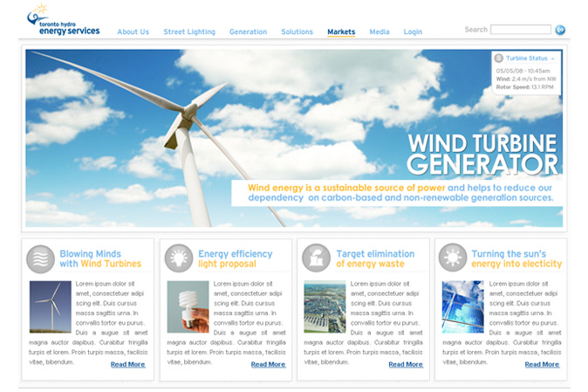Viewport: 588px width, 392px height.
Task: Click the round icon beside Turbine Status
Action: click(499, 58)
